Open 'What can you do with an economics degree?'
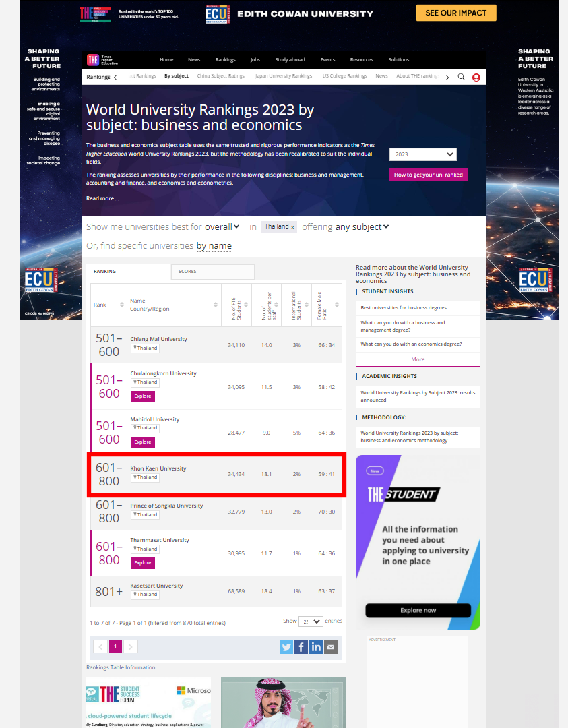Screen dimensions: 568x728 (411, 344)
